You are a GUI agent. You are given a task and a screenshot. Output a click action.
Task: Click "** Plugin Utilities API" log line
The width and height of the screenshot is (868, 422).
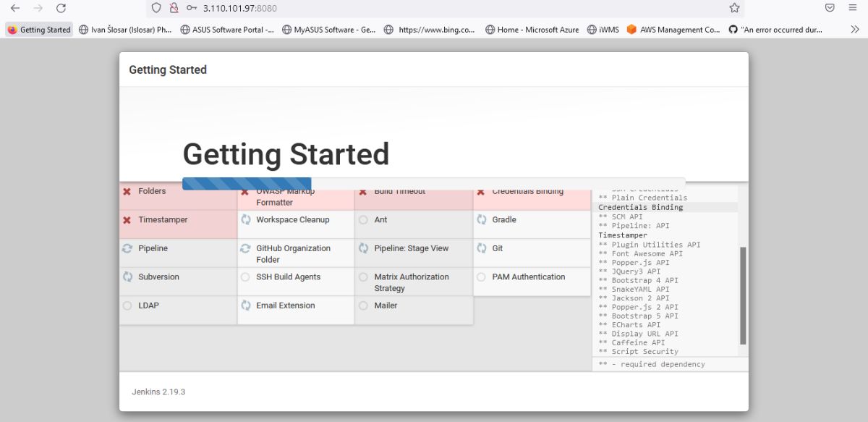coord(649,245)
